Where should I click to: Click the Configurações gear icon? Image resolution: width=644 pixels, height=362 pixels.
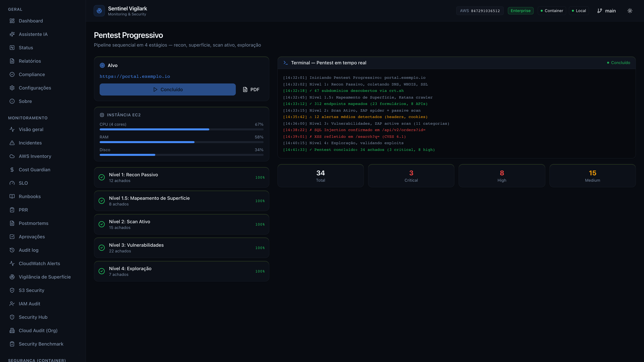coord(12,88)
